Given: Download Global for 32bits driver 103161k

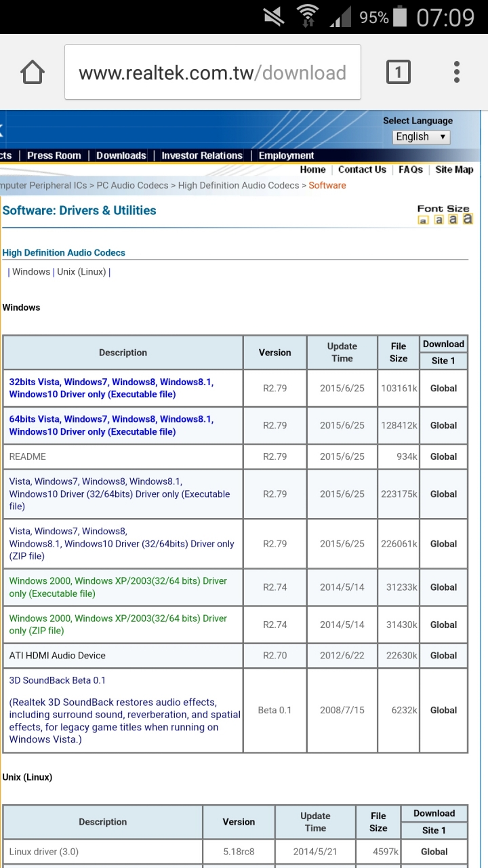Looking at the screenshot, I should pyautogui.click(x=443, y=388).
